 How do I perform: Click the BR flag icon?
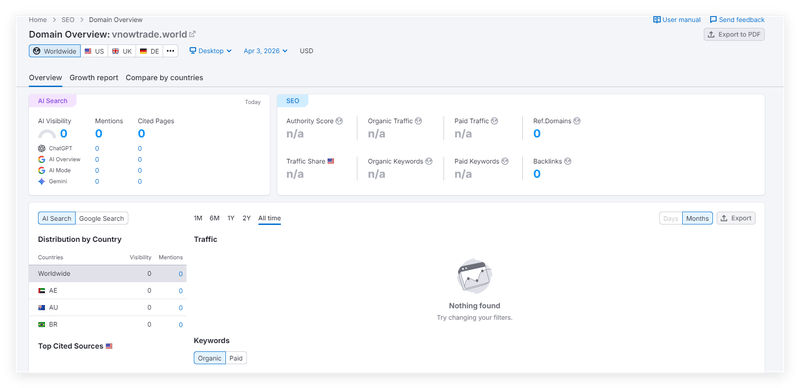click(41, 324)
